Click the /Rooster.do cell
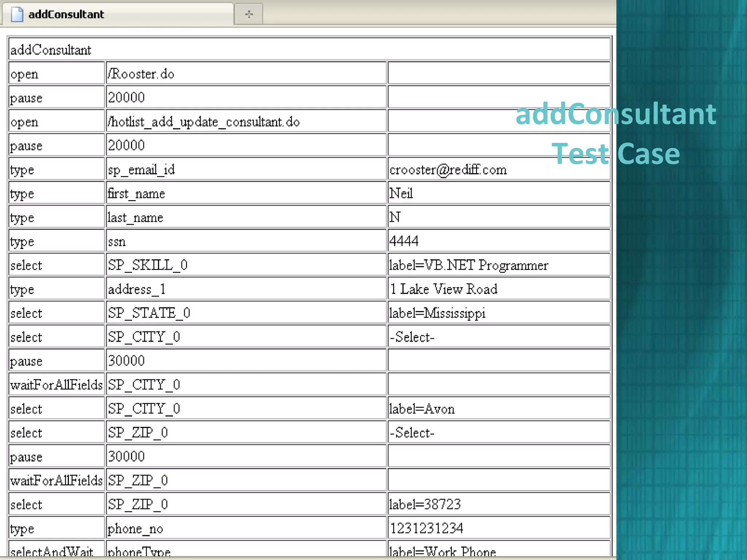 tap(246, 73)
